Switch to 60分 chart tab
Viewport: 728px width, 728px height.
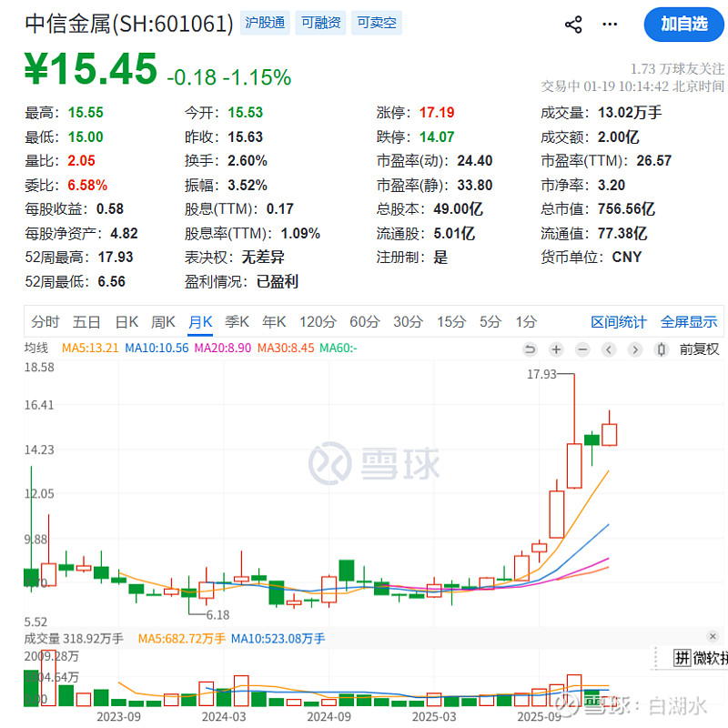pos(365,321)
